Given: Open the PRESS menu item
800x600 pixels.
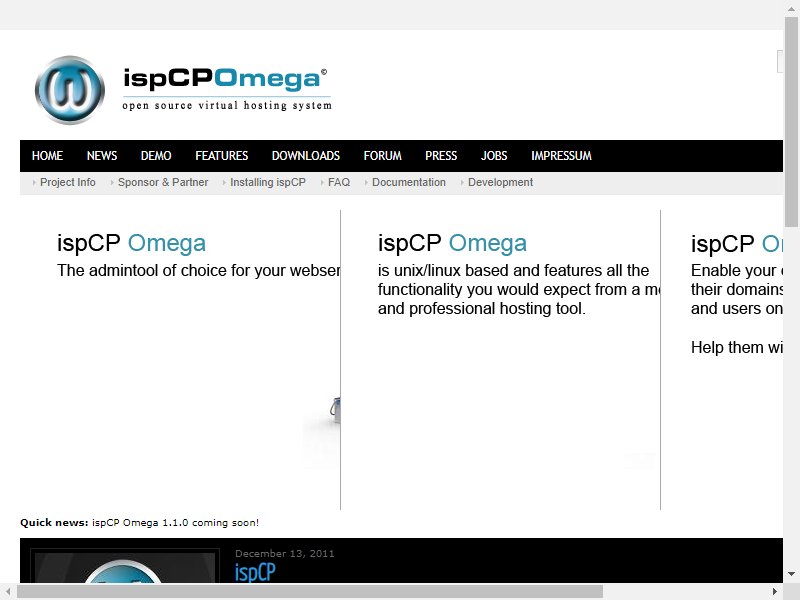Looking at the screenshot, I should (441, 156).
